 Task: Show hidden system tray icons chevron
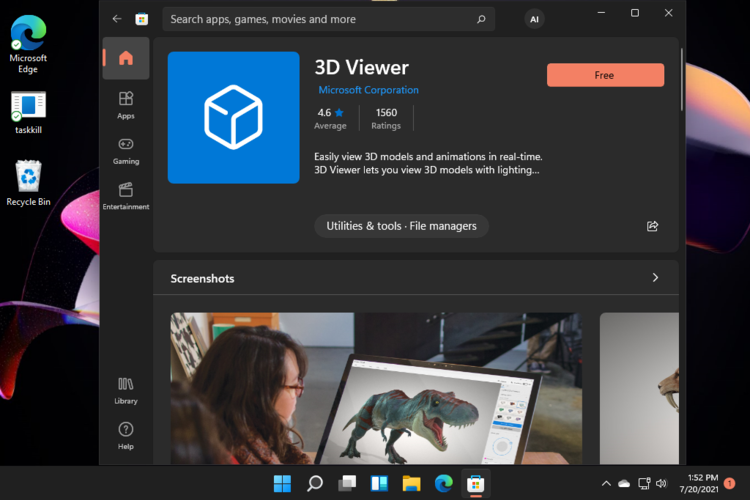[x=606, y=484]
